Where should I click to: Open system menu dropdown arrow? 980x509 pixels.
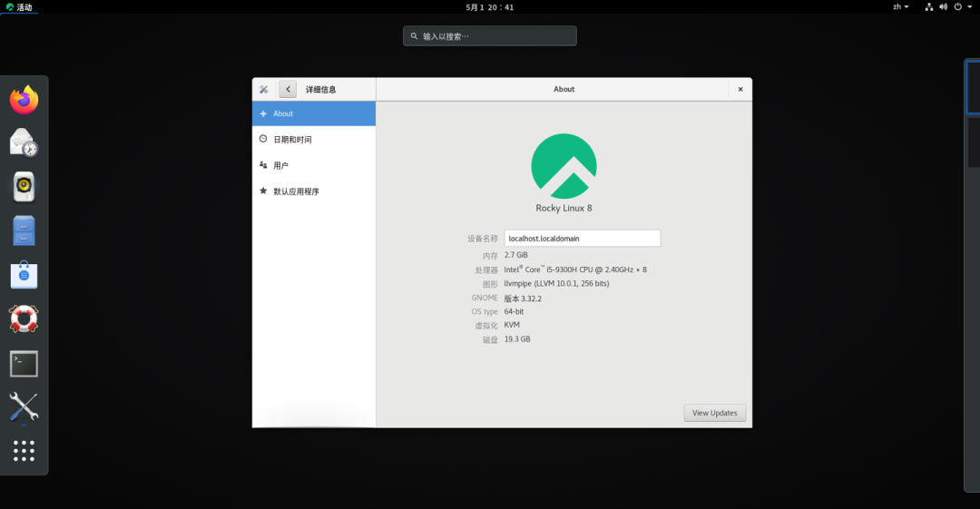[970, 7]
